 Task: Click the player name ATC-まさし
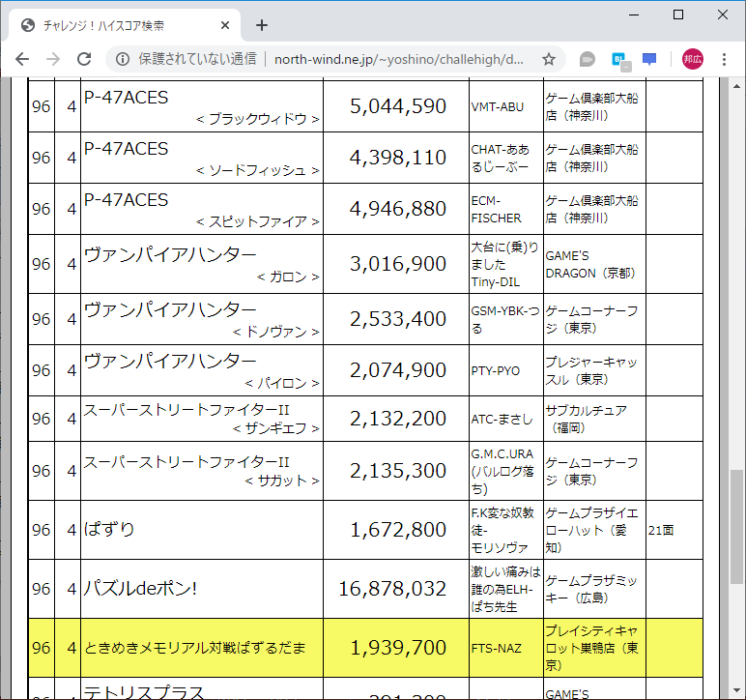pyautogui.click(x=502, y=420)
